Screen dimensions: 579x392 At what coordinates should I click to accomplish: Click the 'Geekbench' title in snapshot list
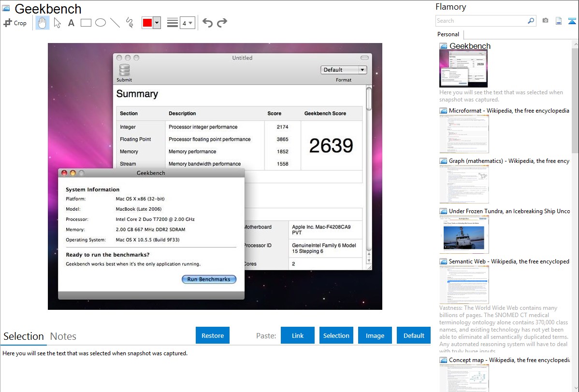click(x=470, y=46)
